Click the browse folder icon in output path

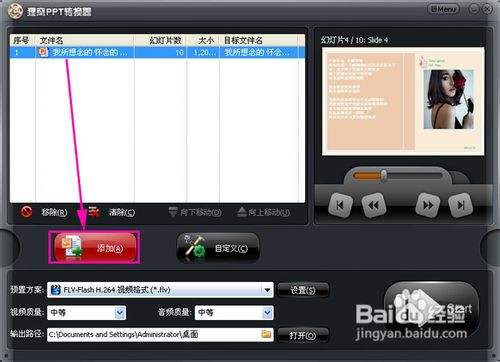pos(266,334)
